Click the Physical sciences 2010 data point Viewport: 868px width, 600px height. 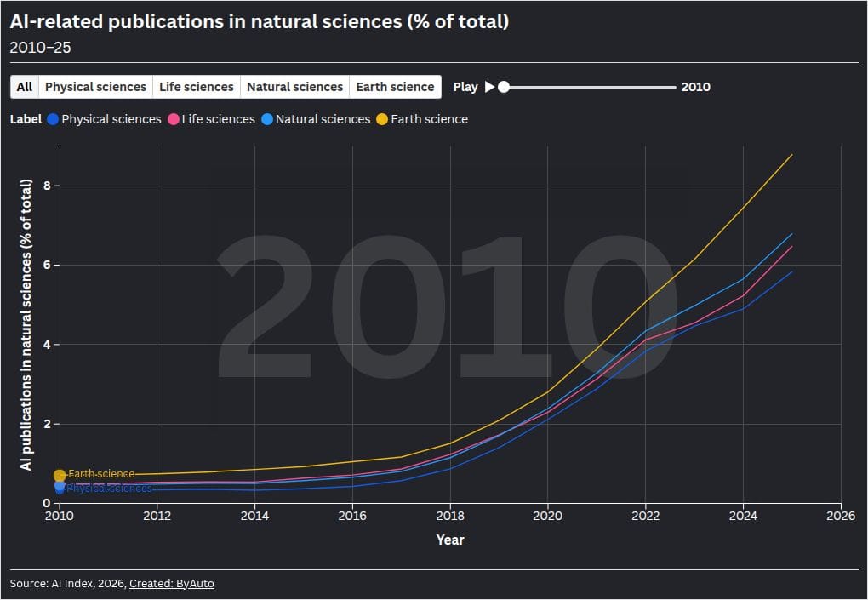pos(60,489)
